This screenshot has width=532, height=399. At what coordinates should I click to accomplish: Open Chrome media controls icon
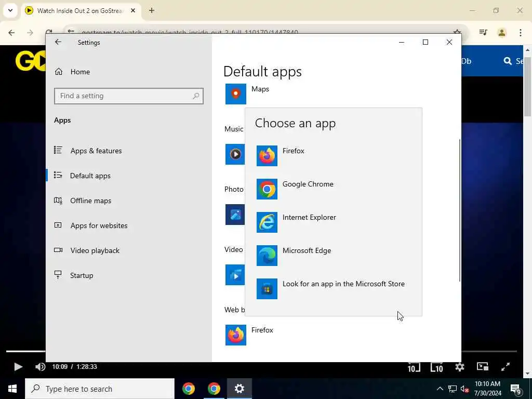(483, 33)
